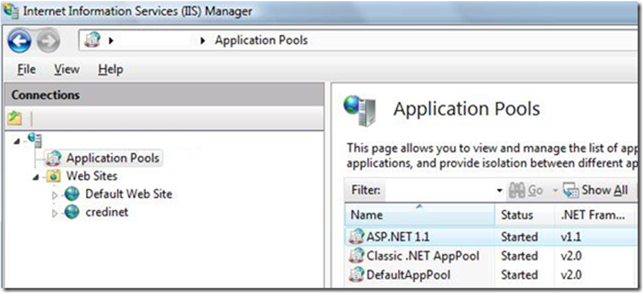Click the v2.0 value of DefaultAppPool

point(571,275)
